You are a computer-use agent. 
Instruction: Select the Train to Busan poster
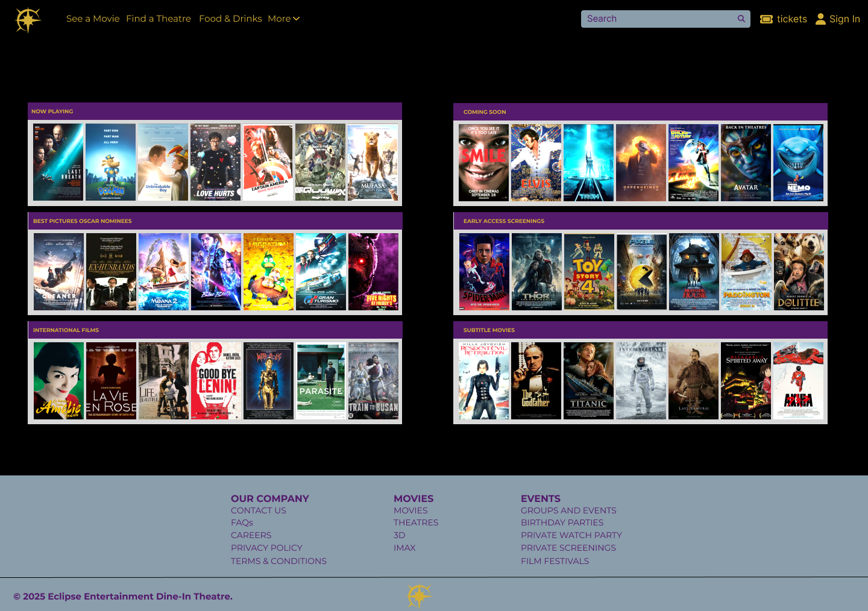click(373, 381)
